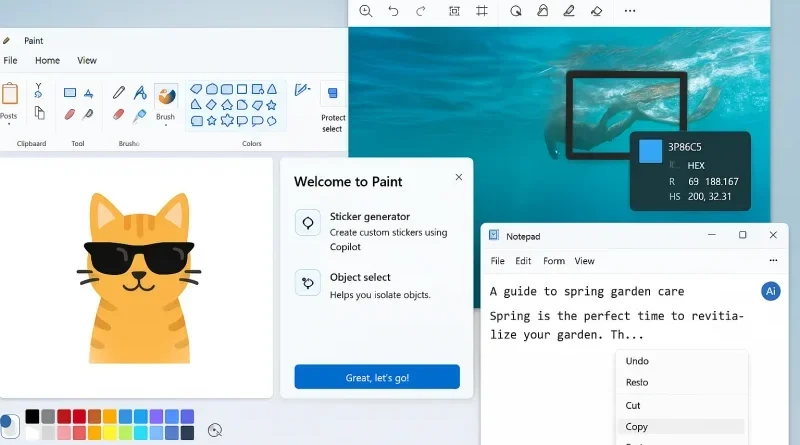
Task: Pick the lime green color swatch
Action: (125, 433)
